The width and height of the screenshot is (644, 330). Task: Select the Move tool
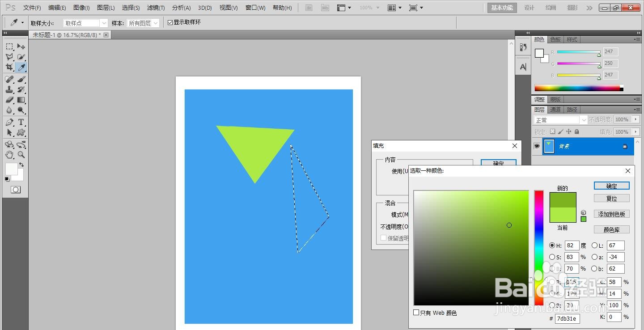tap(21, 47)
